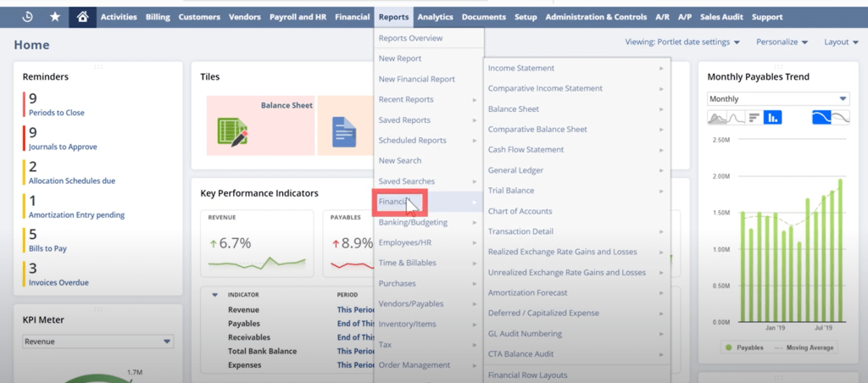
Task: Open the Vendors menu
Action: 245,17
